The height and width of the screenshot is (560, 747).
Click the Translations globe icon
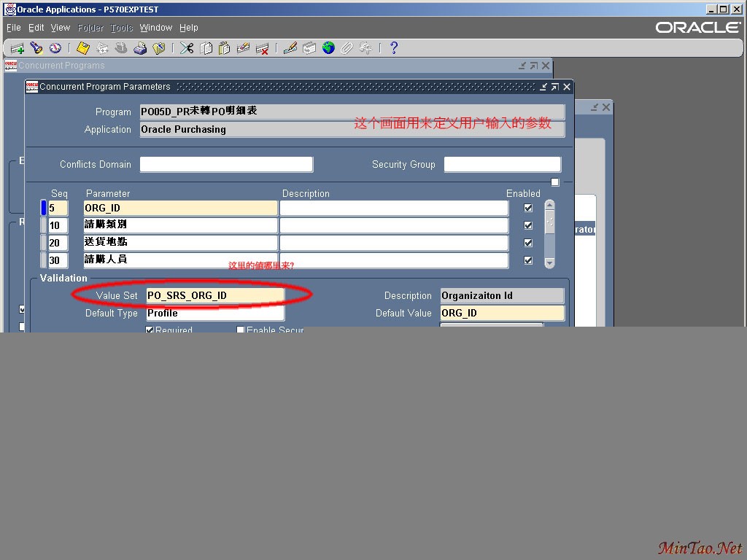328,48
